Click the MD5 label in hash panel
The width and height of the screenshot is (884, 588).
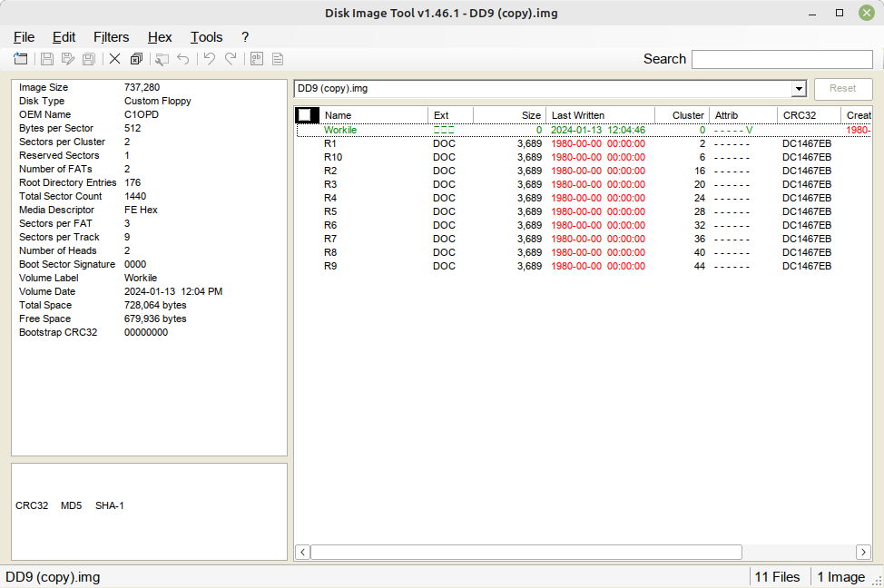pos(71,505)
